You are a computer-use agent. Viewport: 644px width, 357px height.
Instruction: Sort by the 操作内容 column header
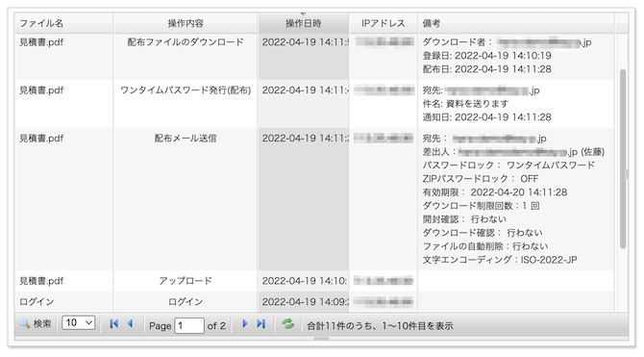coord(186,23)
